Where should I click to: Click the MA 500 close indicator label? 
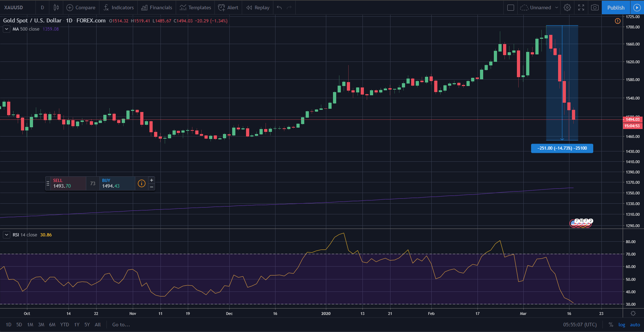[26, 29]
